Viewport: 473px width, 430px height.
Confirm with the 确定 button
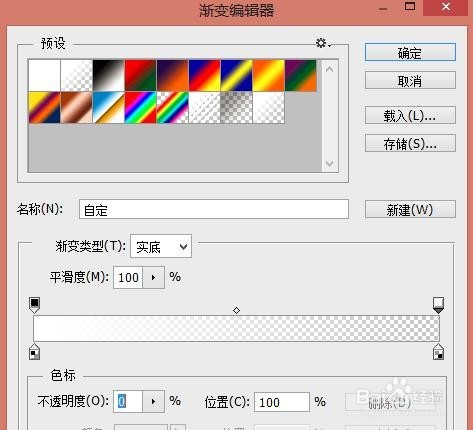(410, 52)
